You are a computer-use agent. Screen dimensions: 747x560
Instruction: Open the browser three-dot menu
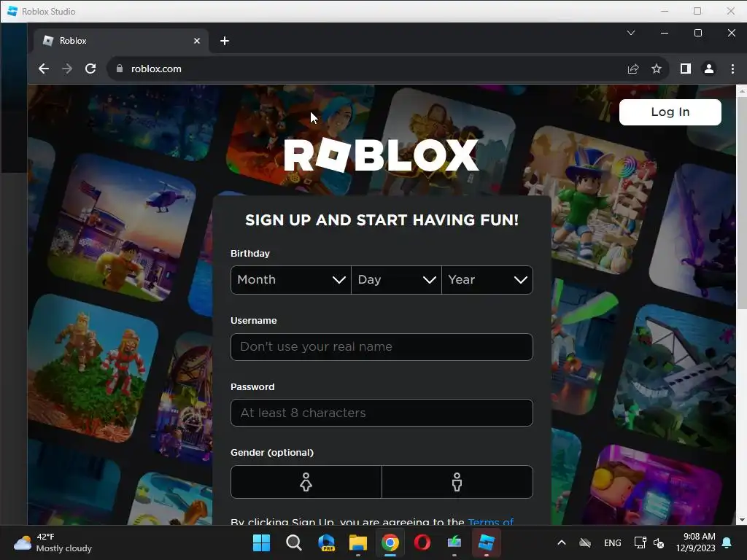[732, 69]
